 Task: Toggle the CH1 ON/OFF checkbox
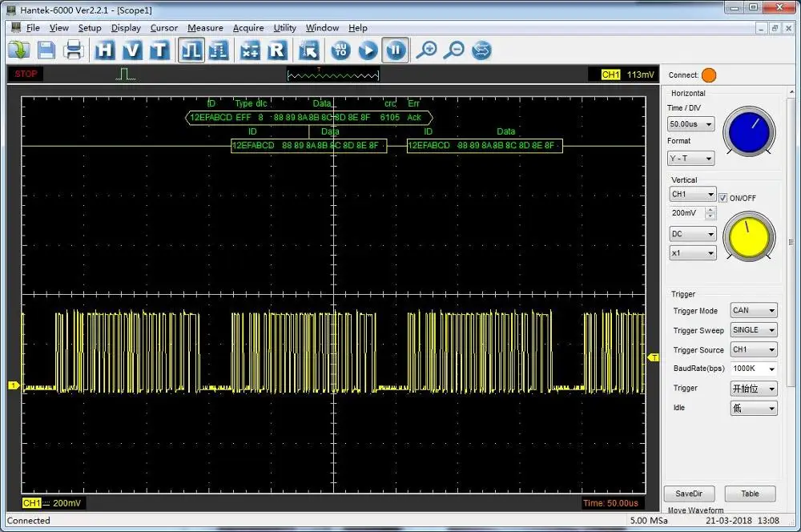[723, 198]
